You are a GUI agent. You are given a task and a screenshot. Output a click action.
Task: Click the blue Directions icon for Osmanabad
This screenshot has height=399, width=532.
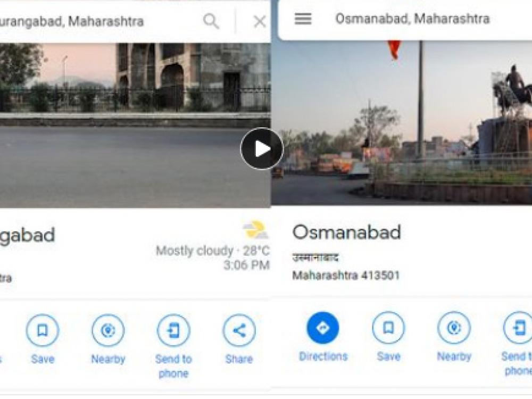click(x=323, y=328)
